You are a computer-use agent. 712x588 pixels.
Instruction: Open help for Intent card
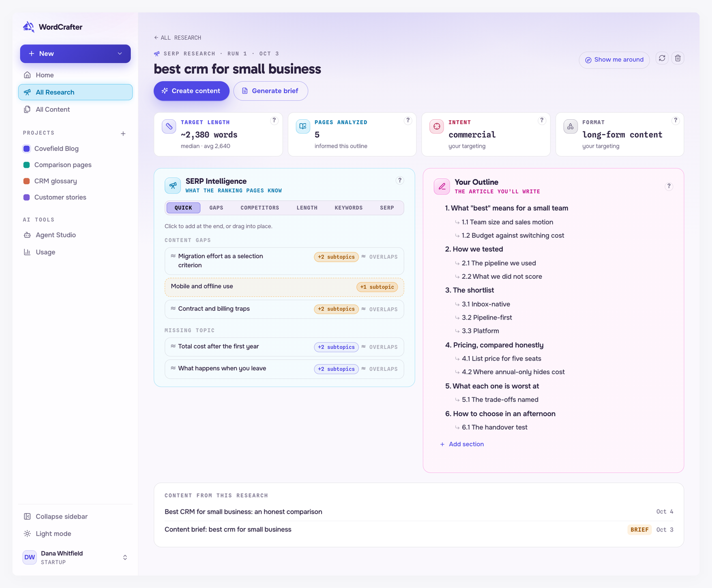pyautogui.click(x=542, y=120)
